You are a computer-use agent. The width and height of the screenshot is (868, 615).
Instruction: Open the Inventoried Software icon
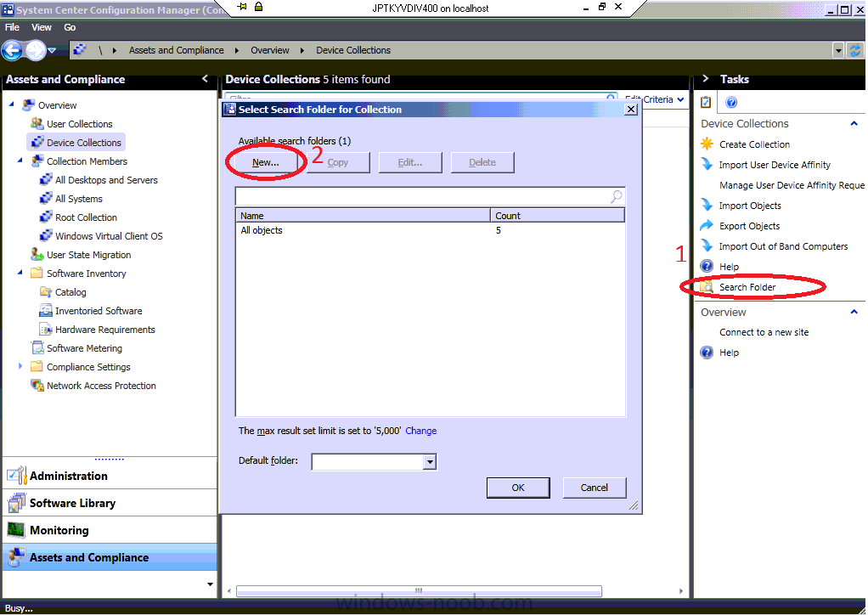click(46, 311)
